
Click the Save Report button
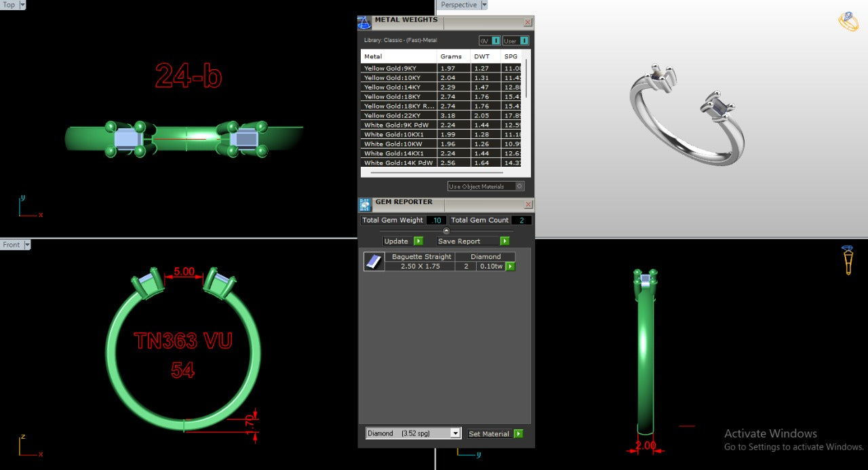[468, 241]
